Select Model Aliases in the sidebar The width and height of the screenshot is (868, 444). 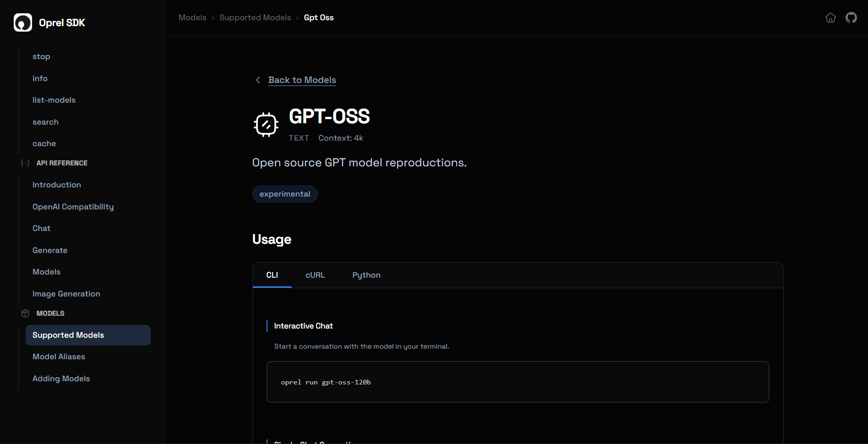pos(58,356)
